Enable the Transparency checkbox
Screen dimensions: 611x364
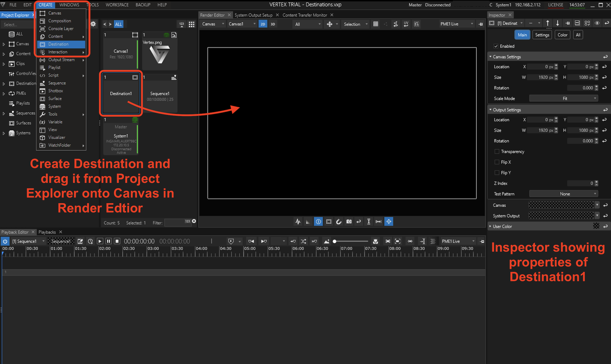coord(497,151)
